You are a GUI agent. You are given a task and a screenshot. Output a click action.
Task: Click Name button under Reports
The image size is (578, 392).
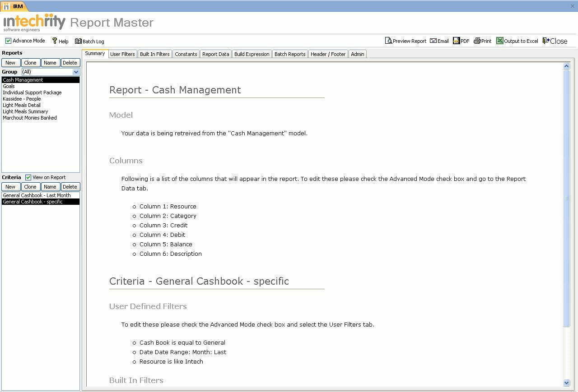pyautogui.click(x=50, y=63)
